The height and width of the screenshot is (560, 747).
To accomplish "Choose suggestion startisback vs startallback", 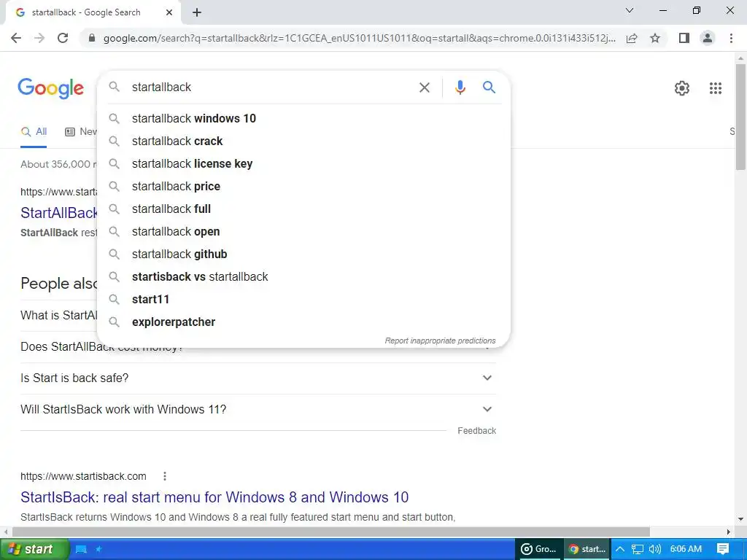I will pos(303,276).
